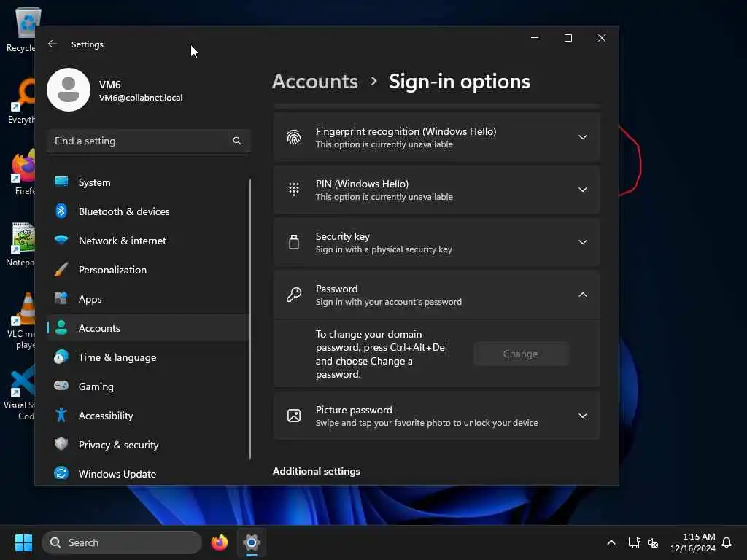The height and width of the screenshot is (560, 747).
Task: Click the sidebar vertical scrollbar
Action: tap(249, 319)
